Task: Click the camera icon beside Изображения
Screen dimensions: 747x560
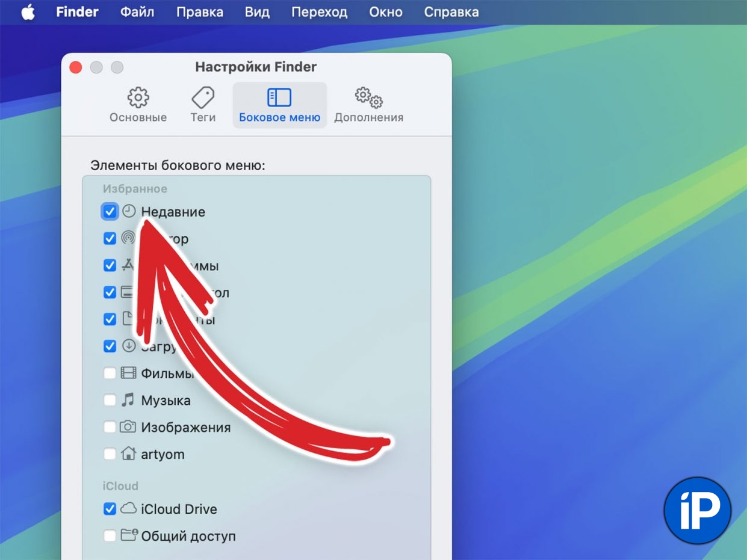Action: pos(128,426)
